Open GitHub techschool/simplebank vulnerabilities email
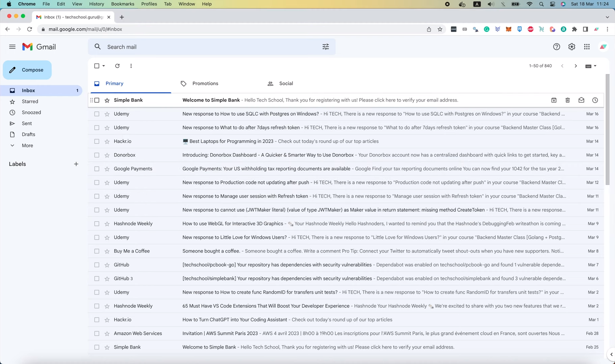This screenshot has height=364, width=615. tap(346, 278)
